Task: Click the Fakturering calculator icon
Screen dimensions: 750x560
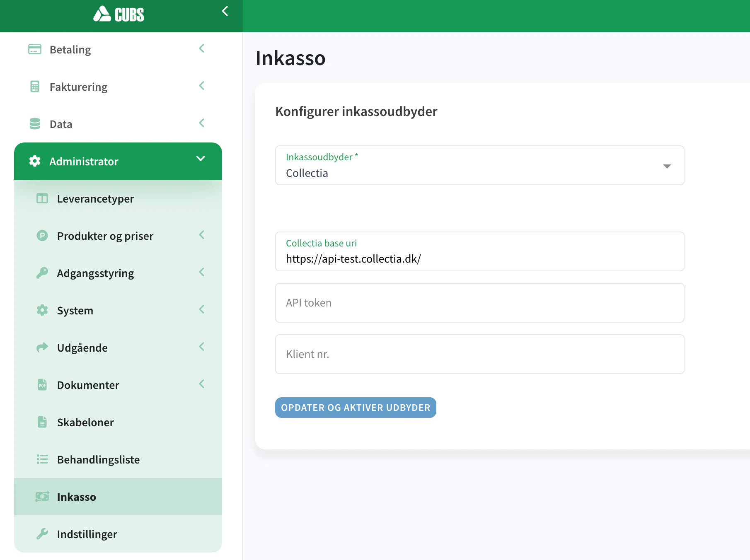Action: click(x=35, y=87)
